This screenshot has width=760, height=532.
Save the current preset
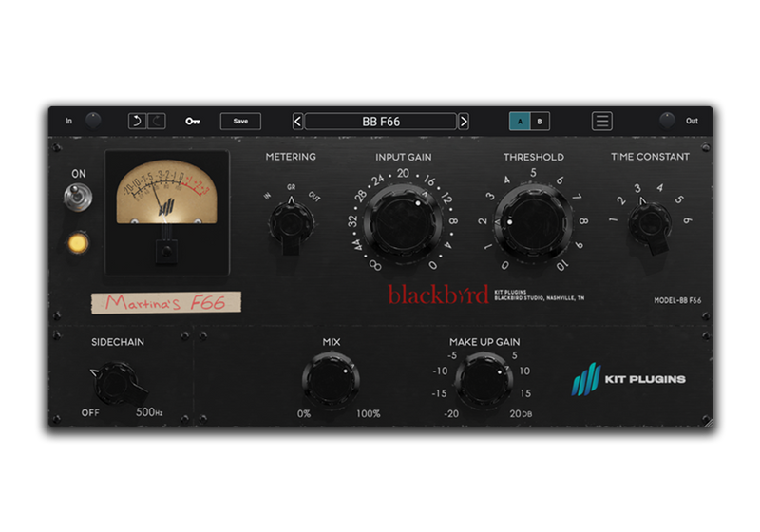[240, 122]
